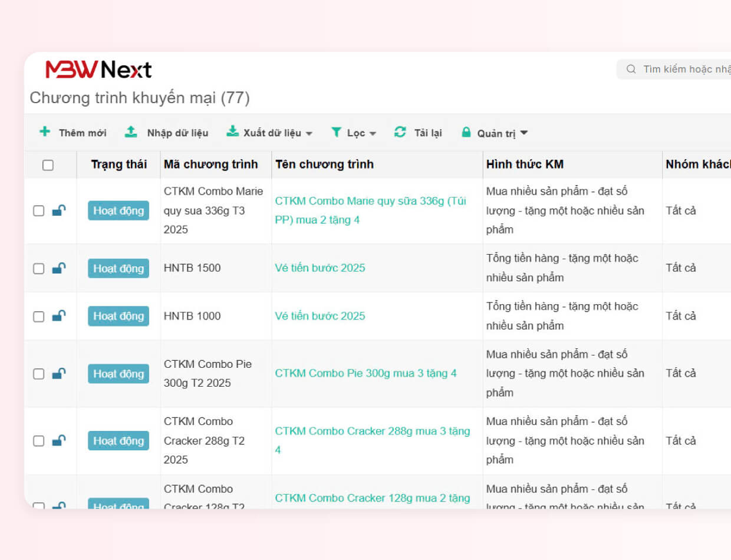The height and width of the screenshot is (560, 731).
Task: Check the box for the HNTB 1500 row
Action: click(38, 269)
